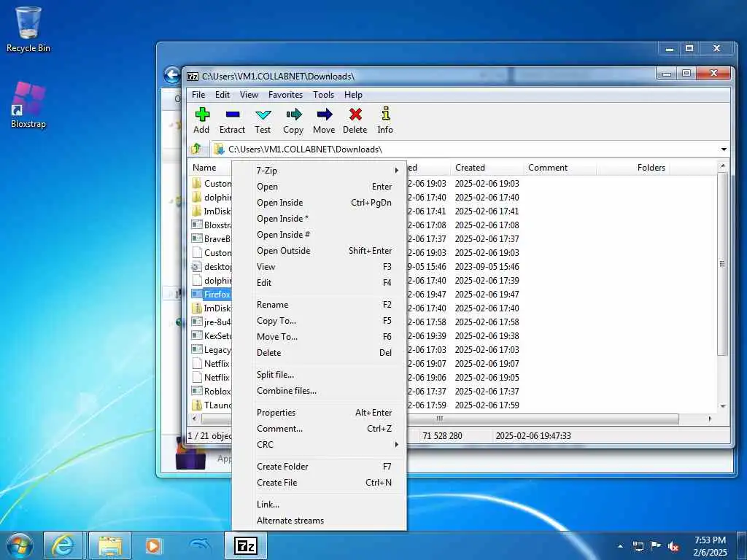Open Properties from context menu
This screenshot has height=560, width=747.
(x=320, y=413)
